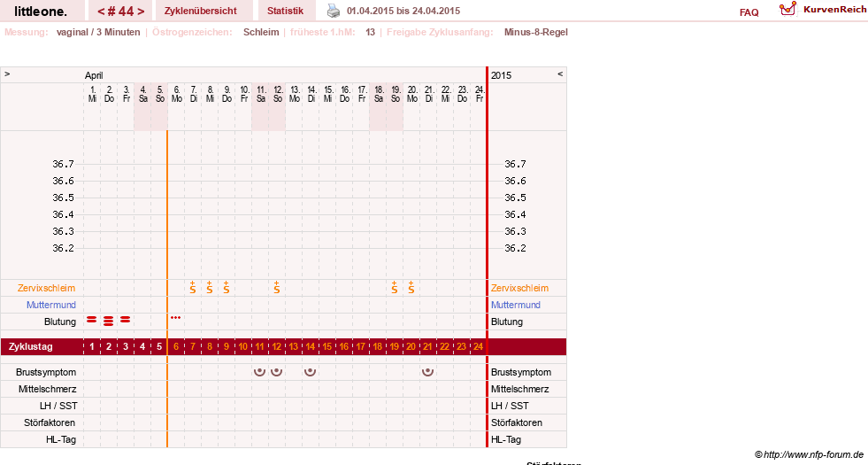Go to previous cycle with left arrow
The image size is (868, 465).
101,12
